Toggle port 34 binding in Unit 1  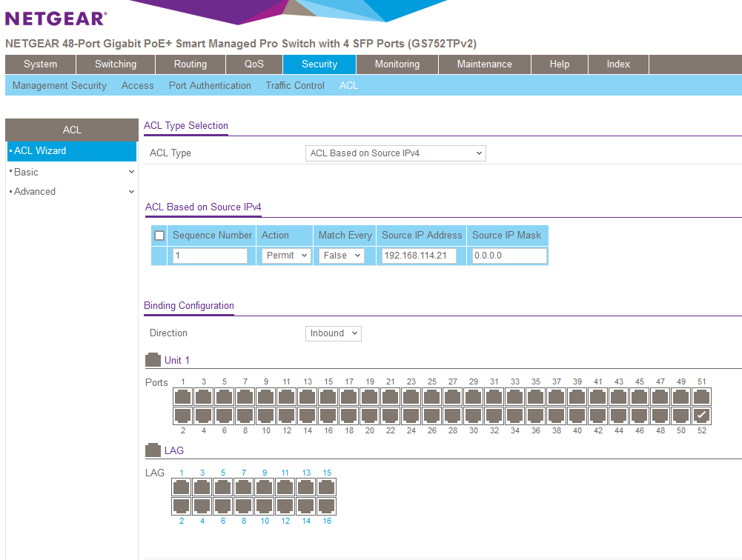point(515,416)
